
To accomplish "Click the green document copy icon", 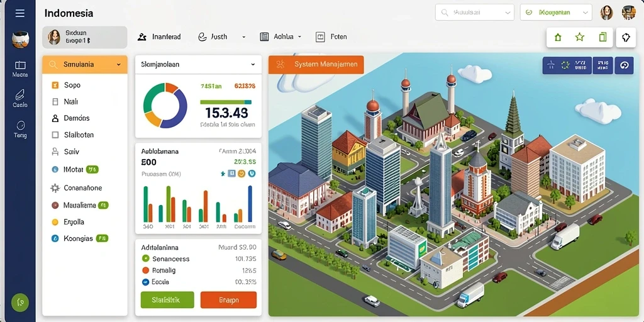I will pyautogui.click(x=602, y=37).
